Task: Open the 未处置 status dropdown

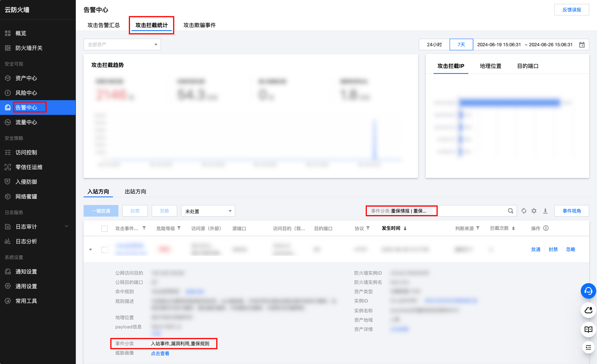Action: pyautogui.click(x=208, y=211)
